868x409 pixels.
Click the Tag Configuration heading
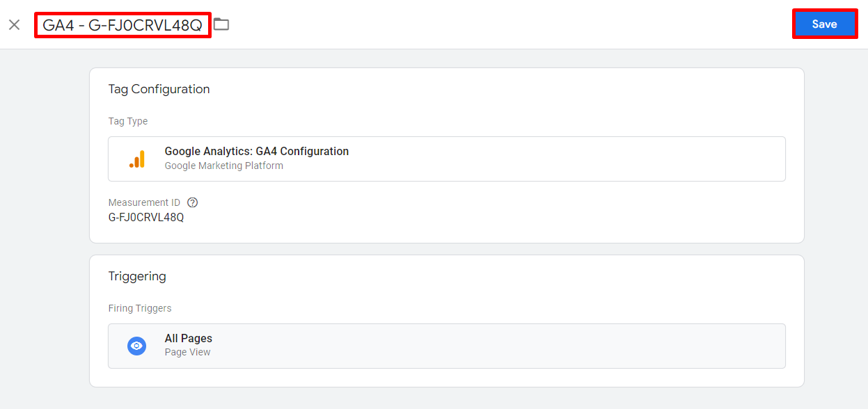(x=159, y=89)
